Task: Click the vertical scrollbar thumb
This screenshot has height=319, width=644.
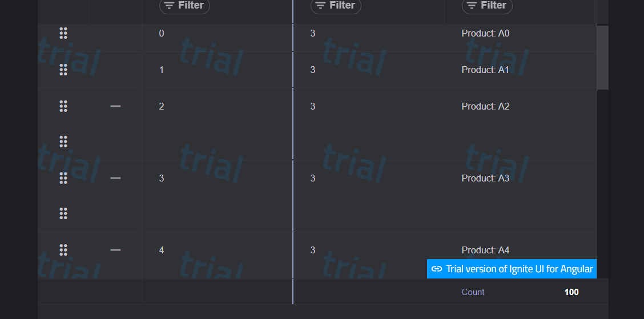Action: 602,58
